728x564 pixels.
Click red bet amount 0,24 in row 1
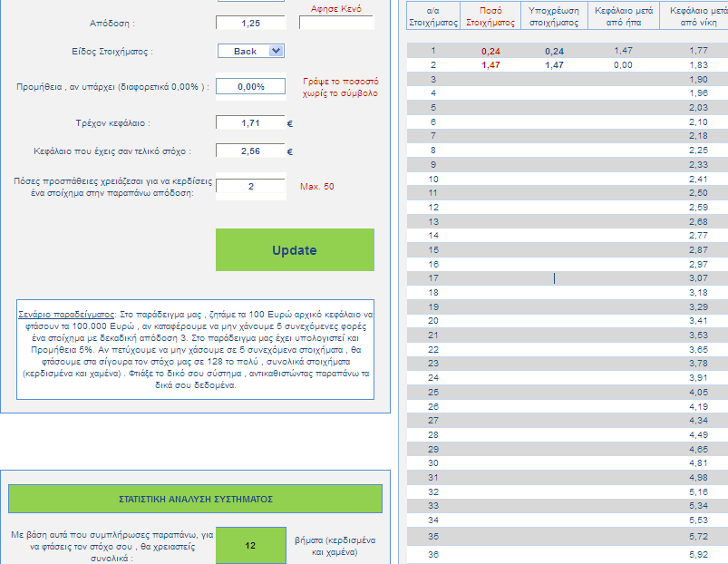tap(490, 51)
